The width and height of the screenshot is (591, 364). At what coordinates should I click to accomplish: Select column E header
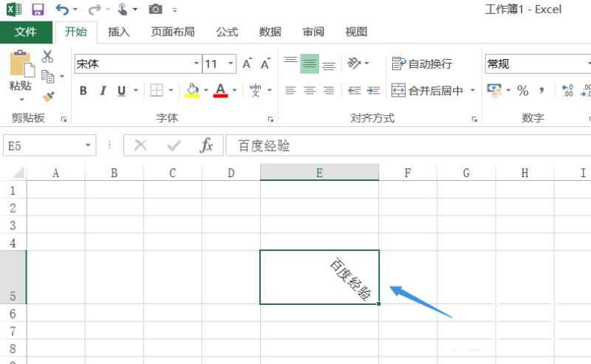click(319, 173)
